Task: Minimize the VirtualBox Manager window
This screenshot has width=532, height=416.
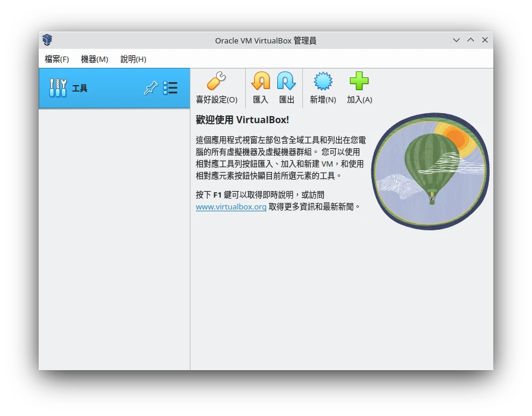Action: coord(456,40)
